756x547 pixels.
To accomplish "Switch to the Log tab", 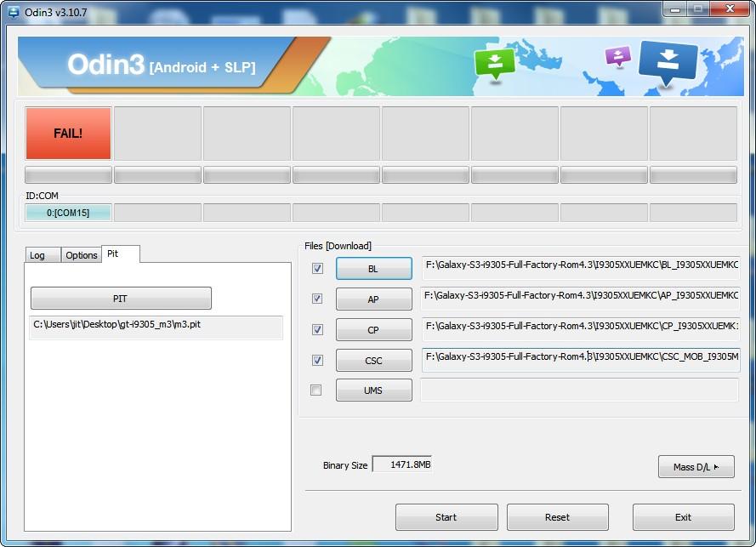I will [x=43, y=255].
